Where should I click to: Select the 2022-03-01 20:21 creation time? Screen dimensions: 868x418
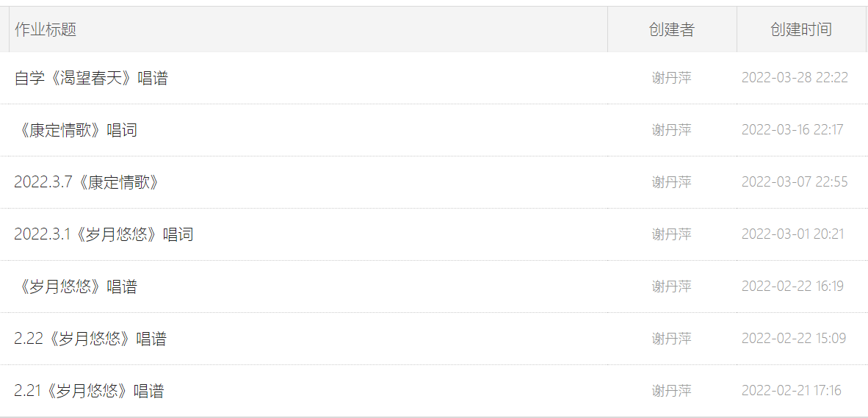point(793,234)
